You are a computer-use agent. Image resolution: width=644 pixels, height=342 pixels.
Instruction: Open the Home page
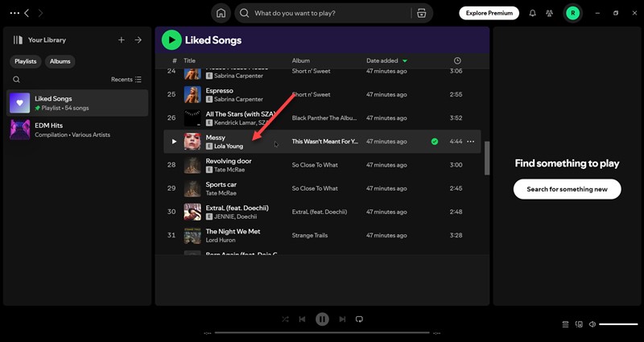[x=221, y=13]
